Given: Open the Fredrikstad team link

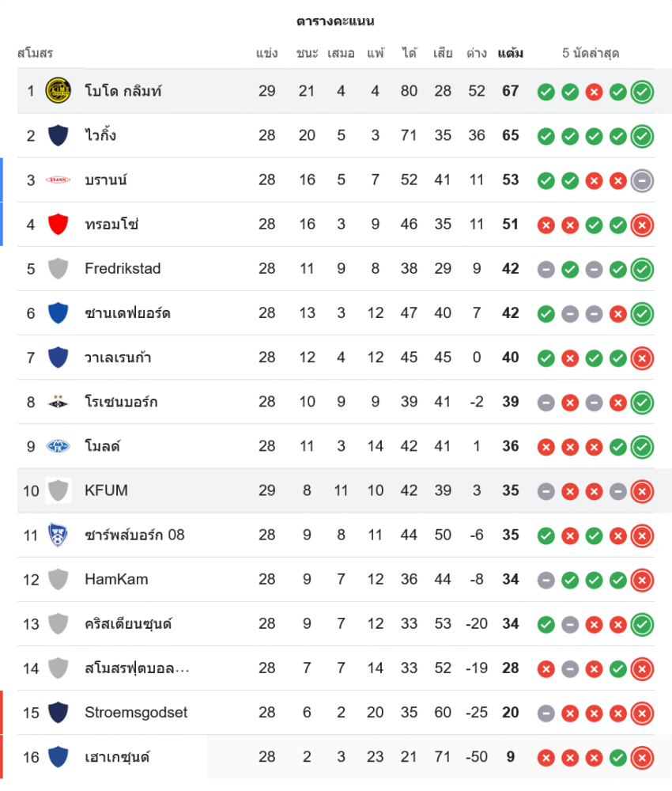Looking at the screenshot, I should (x=123, y=269).
